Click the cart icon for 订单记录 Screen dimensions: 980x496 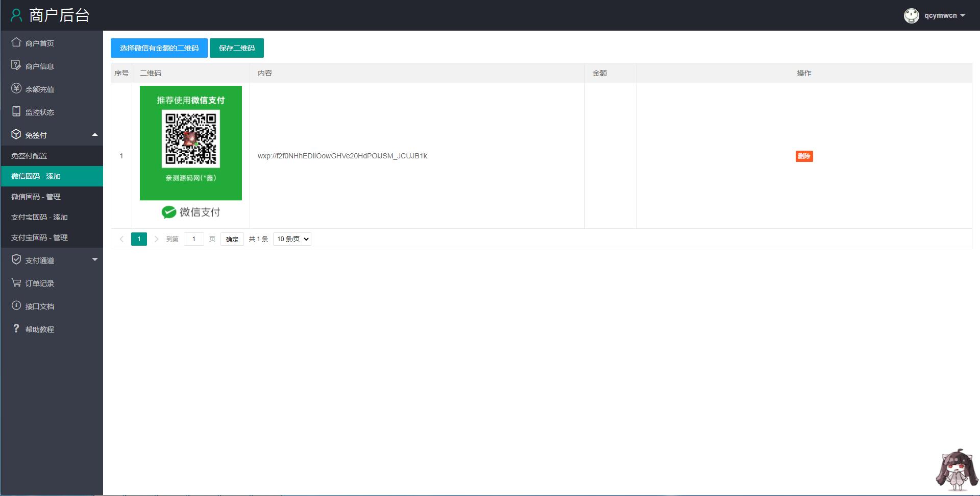pos(16,282)
